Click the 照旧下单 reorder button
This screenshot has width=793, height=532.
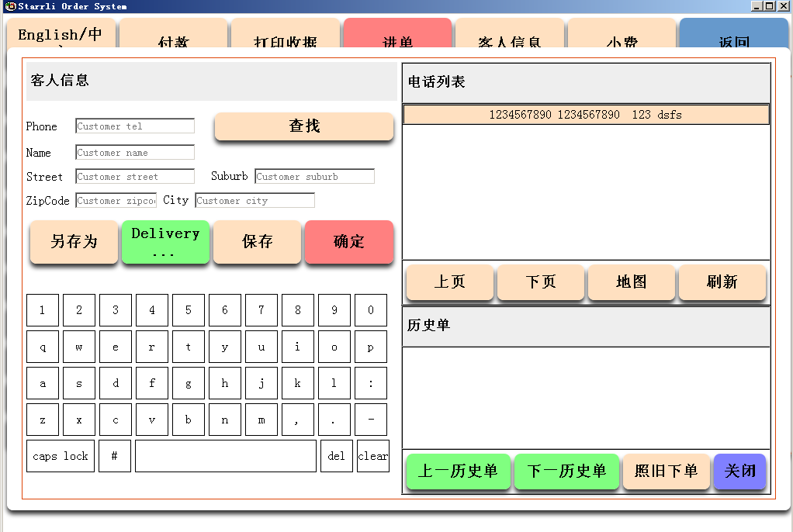click(666, 472)
